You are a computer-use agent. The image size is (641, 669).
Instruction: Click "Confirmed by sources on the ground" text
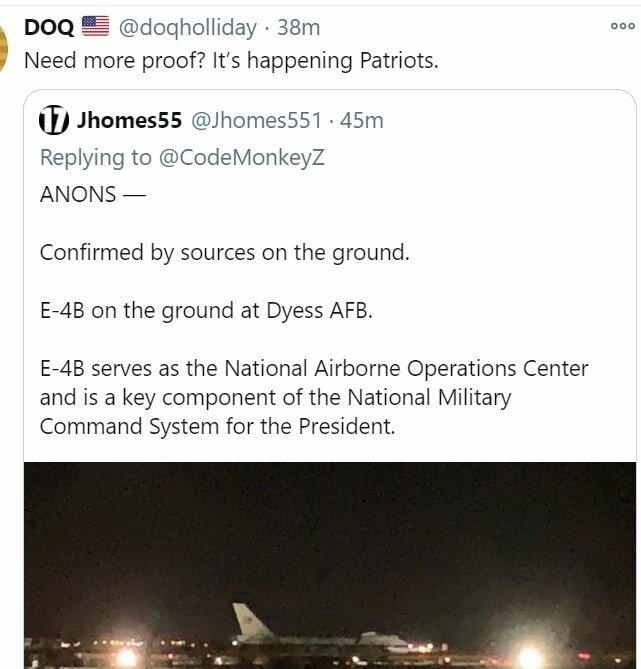point(224,252)
